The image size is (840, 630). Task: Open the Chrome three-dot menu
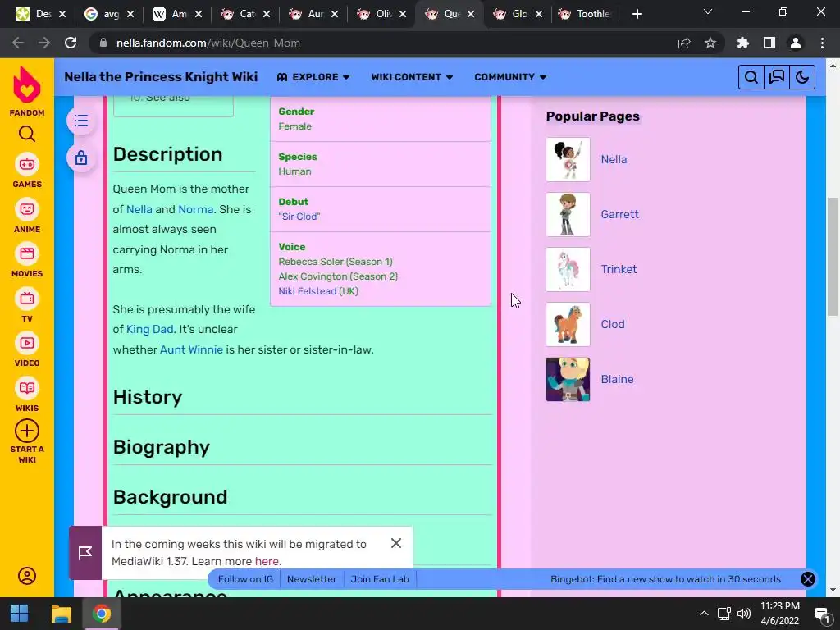[822, 43]
